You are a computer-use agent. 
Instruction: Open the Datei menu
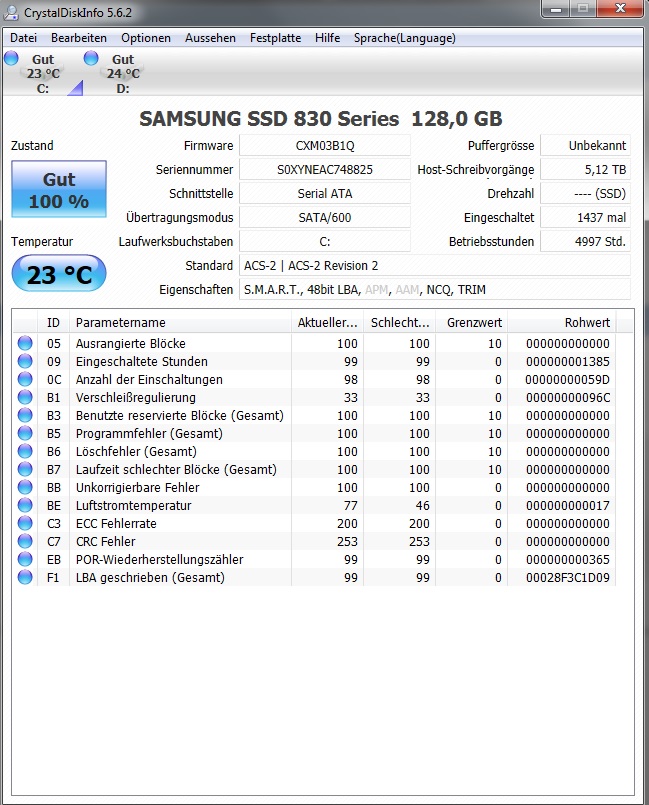pyautogui.click(x=24, y=38)
